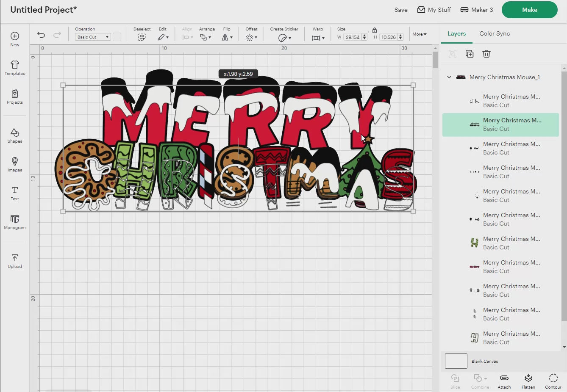Click the Attach button
567x392 pixels.
(504, 381)
